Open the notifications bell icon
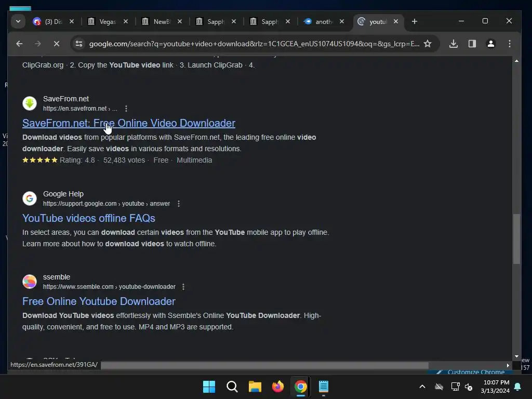 pos(518,387)
